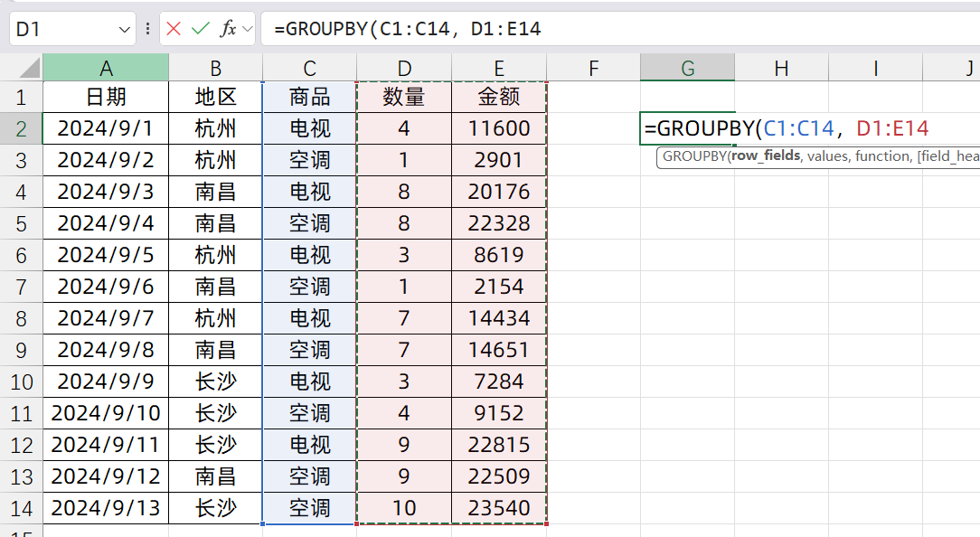Click the function argument in the GROUPBY tooltip
The image size is (980, 537).
(883, 156)
